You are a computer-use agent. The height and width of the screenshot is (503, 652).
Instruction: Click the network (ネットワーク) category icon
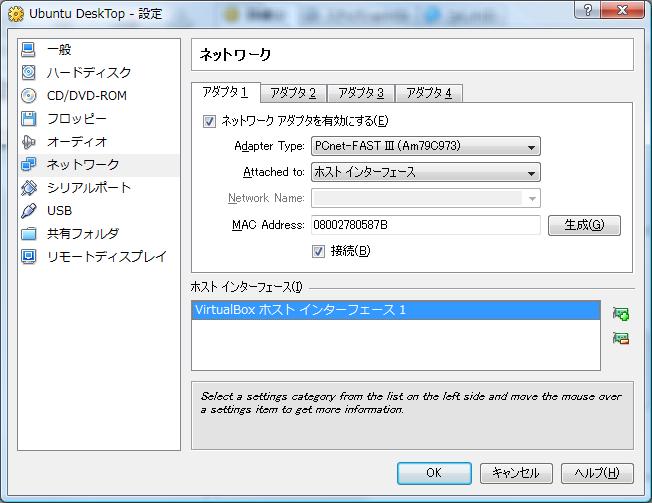[x=28, y=165]
